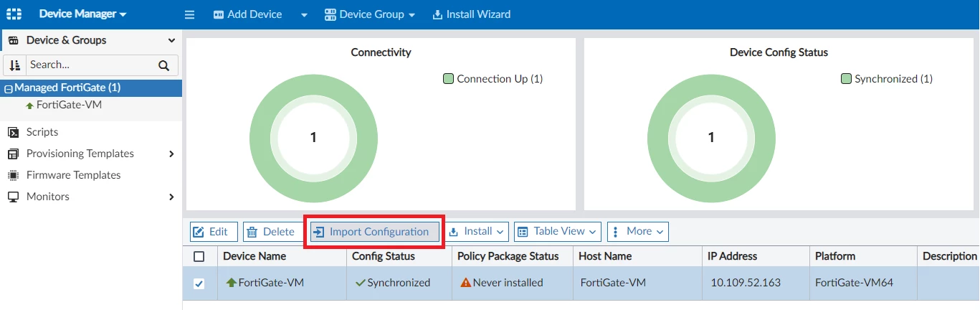980x310 pixels.
Task: Open the Device Manager dropdown
Action: [82, 14]
